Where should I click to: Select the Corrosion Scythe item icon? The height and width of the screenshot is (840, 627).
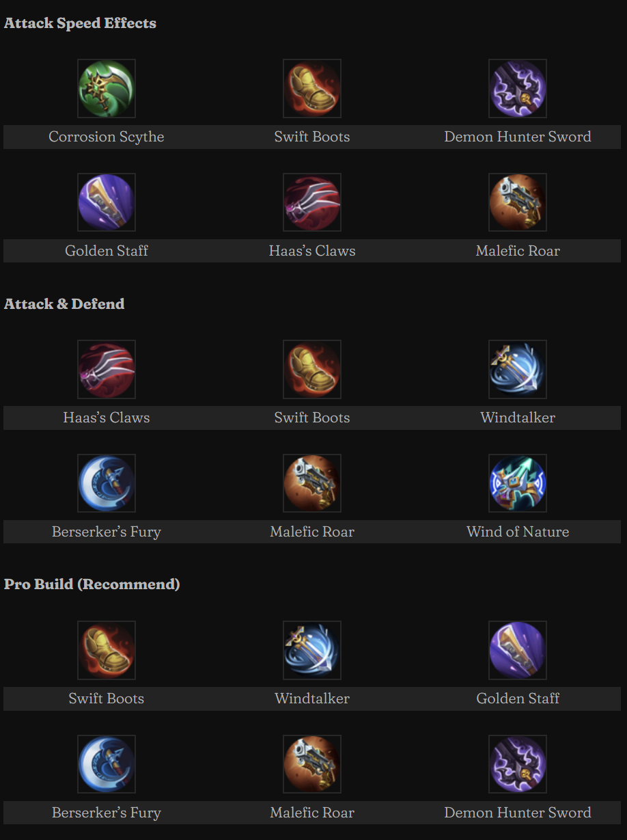point(106,88)
